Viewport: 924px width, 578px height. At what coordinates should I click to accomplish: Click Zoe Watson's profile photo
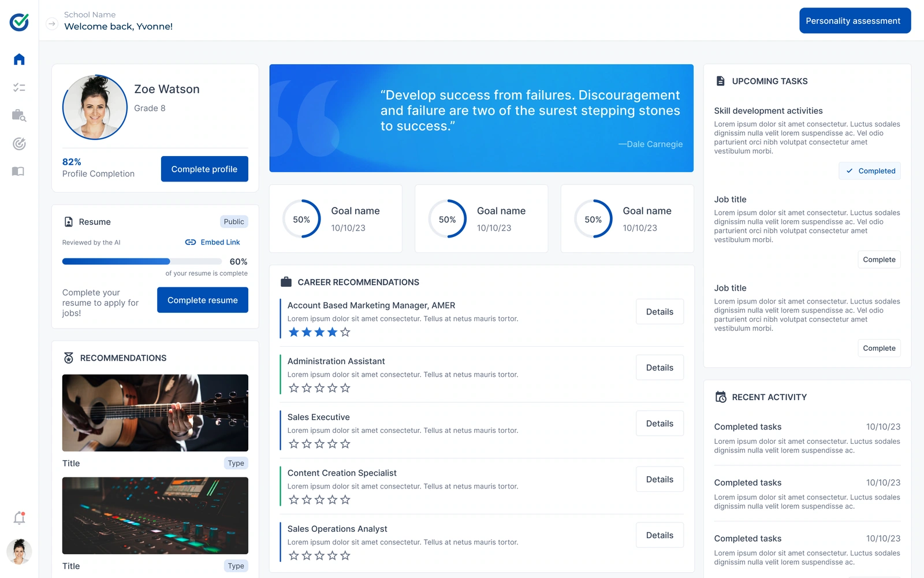(x=95, y=107)
